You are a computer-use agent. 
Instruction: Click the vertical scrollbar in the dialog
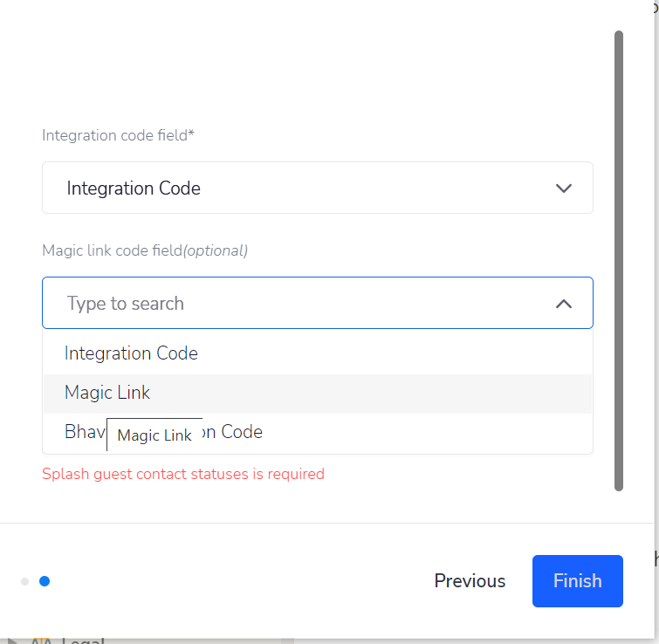pyautogui.click(x=618, y=260)
